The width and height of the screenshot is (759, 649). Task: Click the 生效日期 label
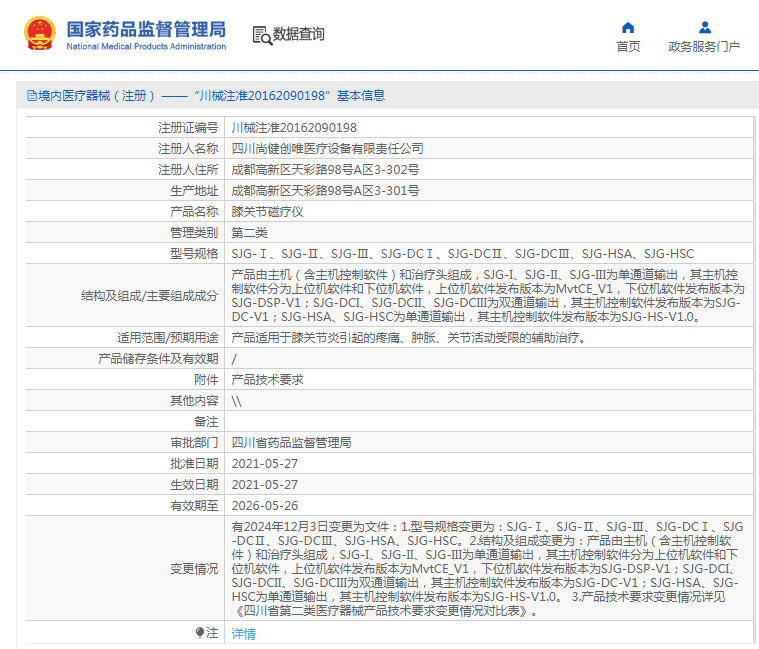point(194,485)
